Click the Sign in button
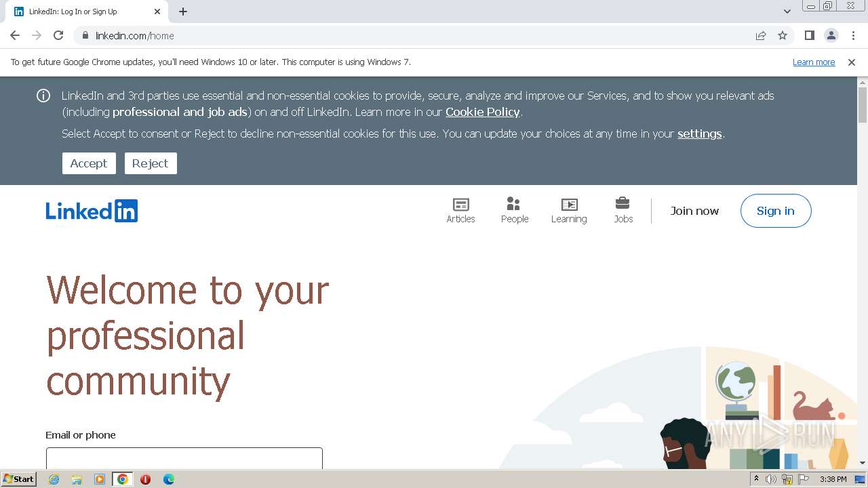This screenshot has height=488, width=868. point(776,211)
